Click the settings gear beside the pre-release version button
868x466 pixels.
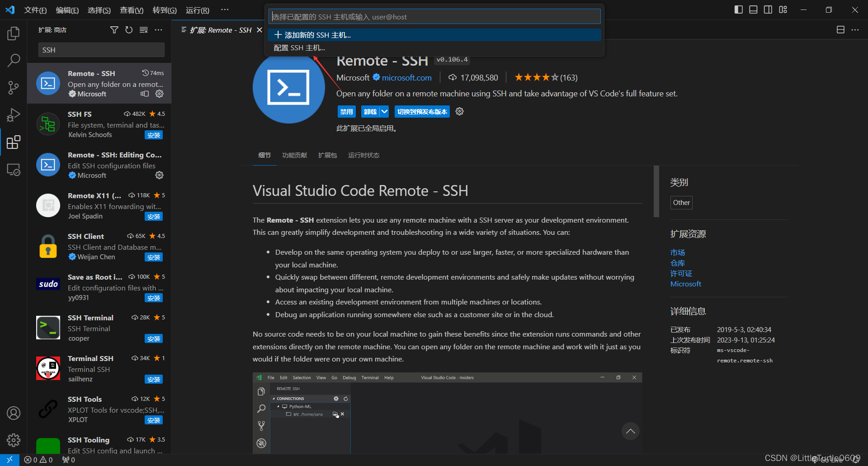pyautogui.click(x=460, y=111)
